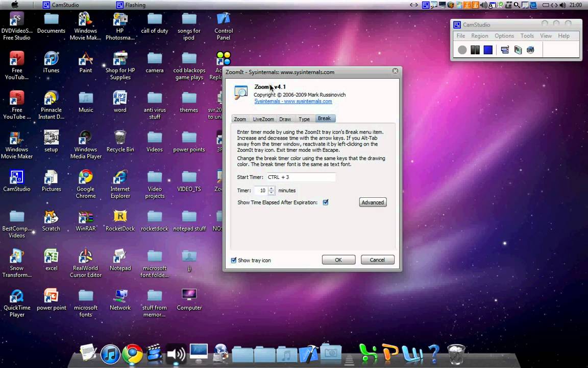Click the RocketDock desktop shortcut
Screen dimensions: 588x368
point(120,220)
